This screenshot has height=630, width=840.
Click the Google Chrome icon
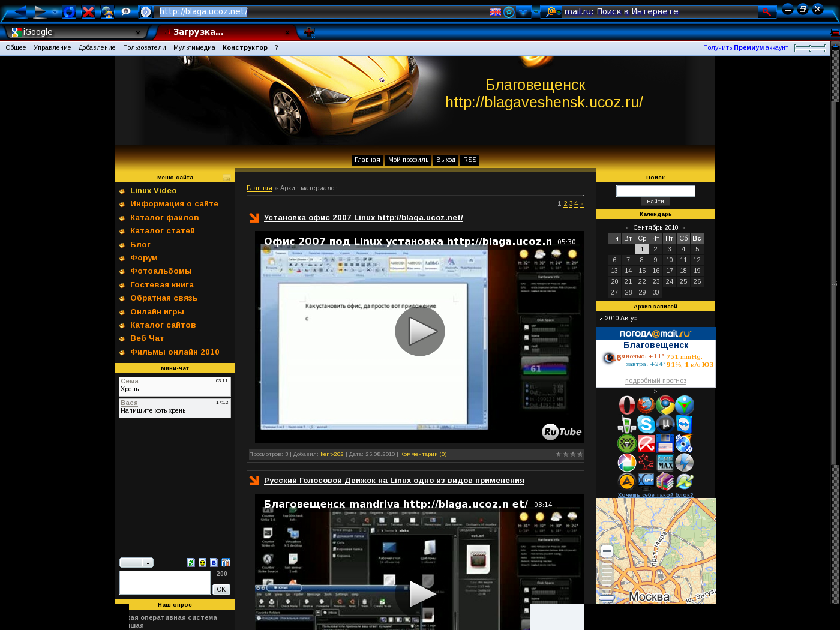click(x=665, y=405)
